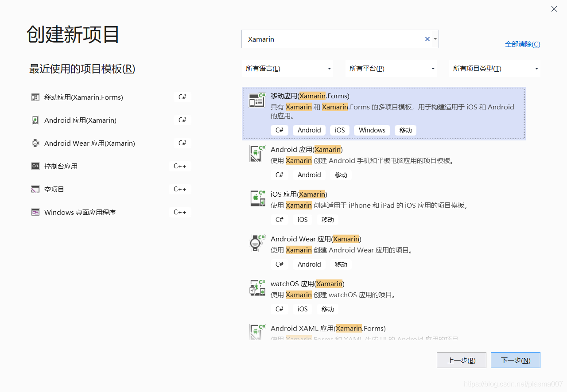Select the Android 应用(Xamarin) result title

pos(307,149)
